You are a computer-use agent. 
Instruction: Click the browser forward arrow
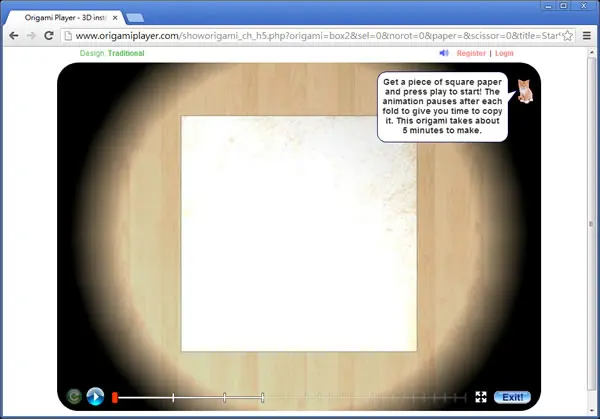click(31, 36)
